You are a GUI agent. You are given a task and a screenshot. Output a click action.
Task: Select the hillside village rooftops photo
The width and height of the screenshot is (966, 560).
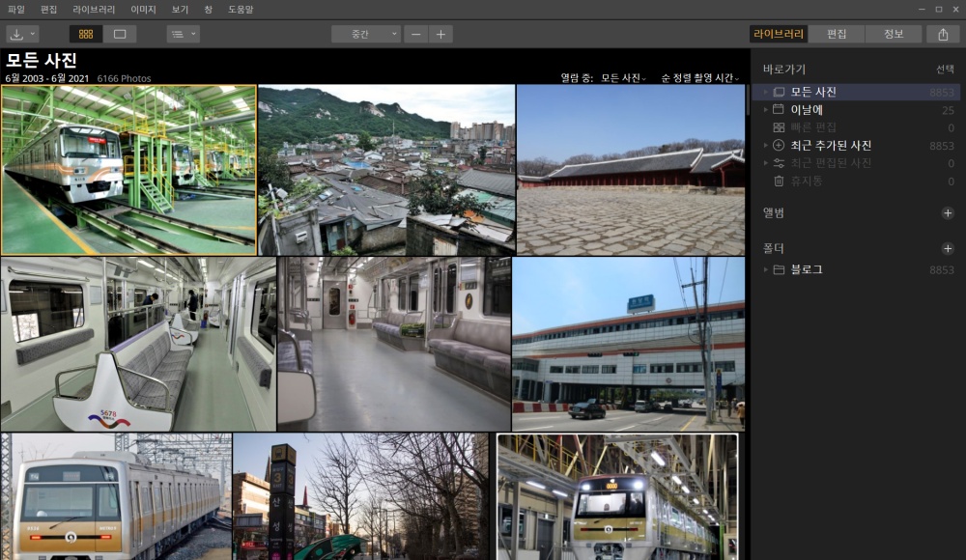pyautogui.click(x=386, y=170)
